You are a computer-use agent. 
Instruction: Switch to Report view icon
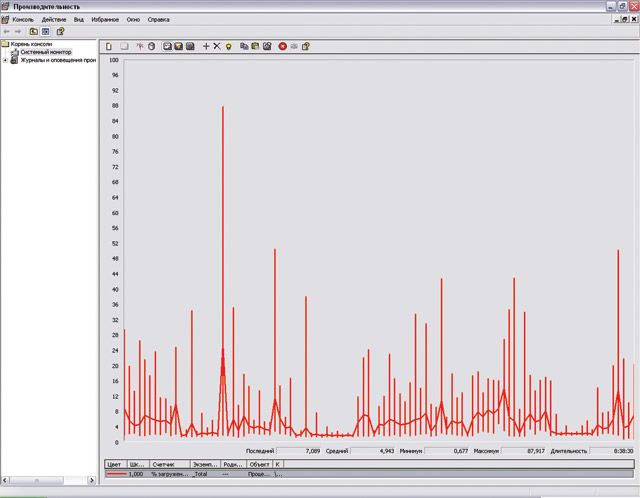[x=190, y=47]
